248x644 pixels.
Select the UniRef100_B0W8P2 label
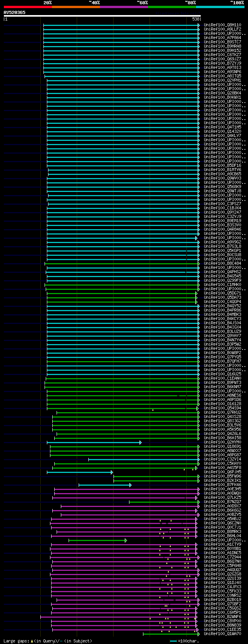222,353
